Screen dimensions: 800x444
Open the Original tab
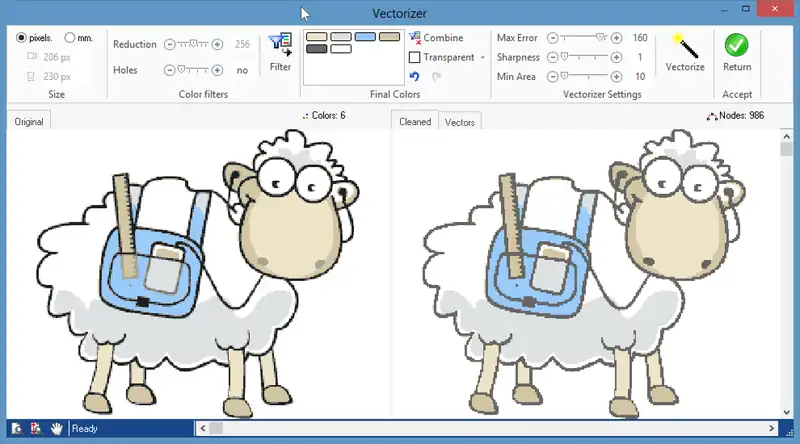point(27,122)
